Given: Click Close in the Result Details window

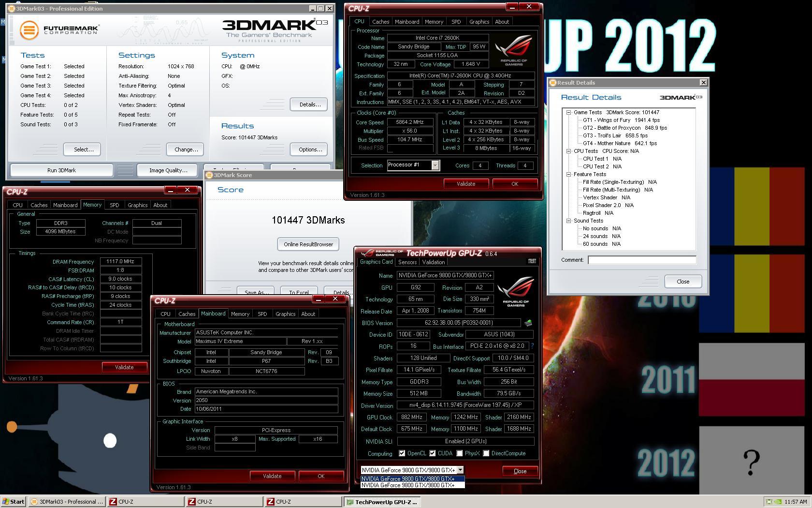Looking at the screenshot, I should click(683, 282).
